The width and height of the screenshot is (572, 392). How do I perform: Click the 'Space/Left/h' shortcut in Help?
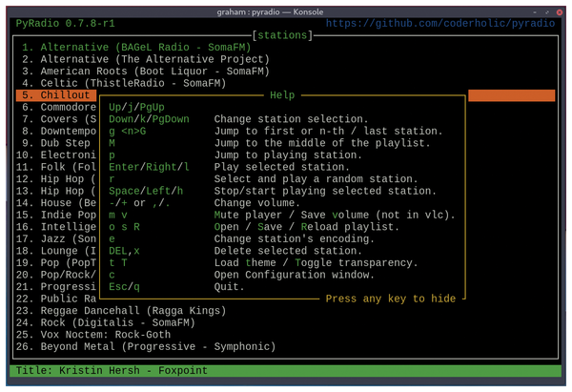tap(146, 192)
